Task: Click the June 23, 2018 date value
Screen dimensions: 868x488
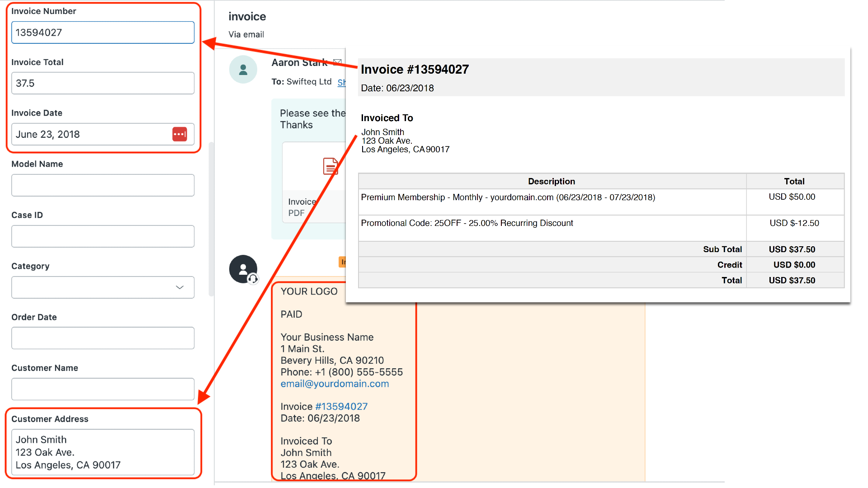Action: 48,134
